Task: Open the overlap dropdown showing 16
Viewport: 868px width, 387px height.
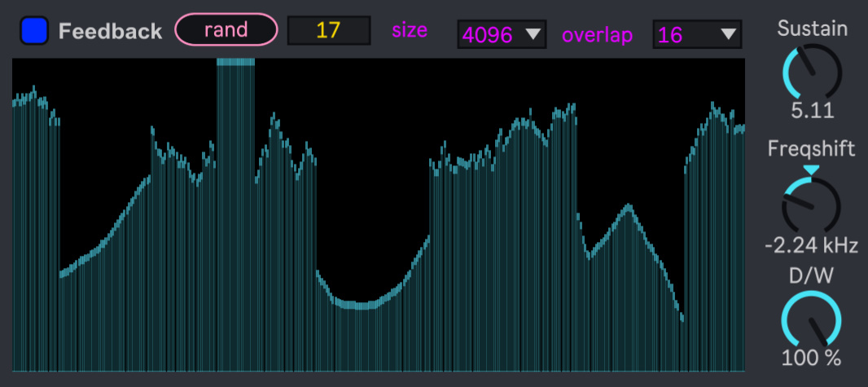Action: coord(696,34)
